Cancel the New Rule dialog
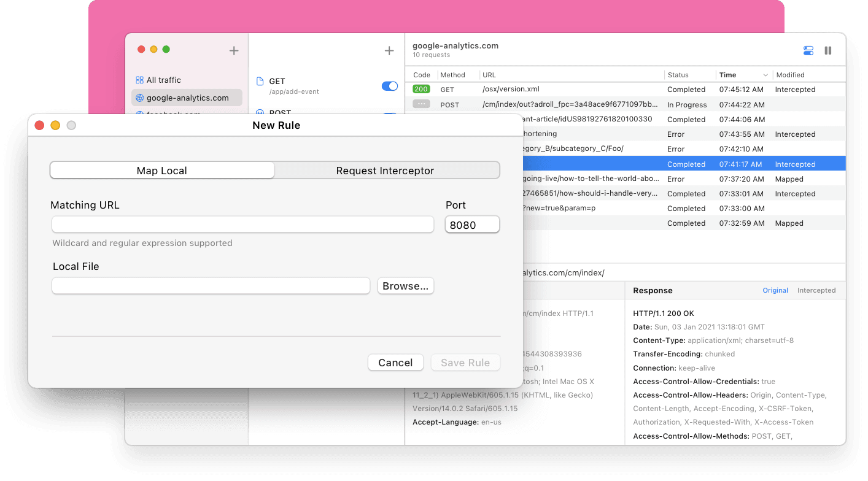The height and width of the screenshot is (481, 868). [x=395, y=363]
